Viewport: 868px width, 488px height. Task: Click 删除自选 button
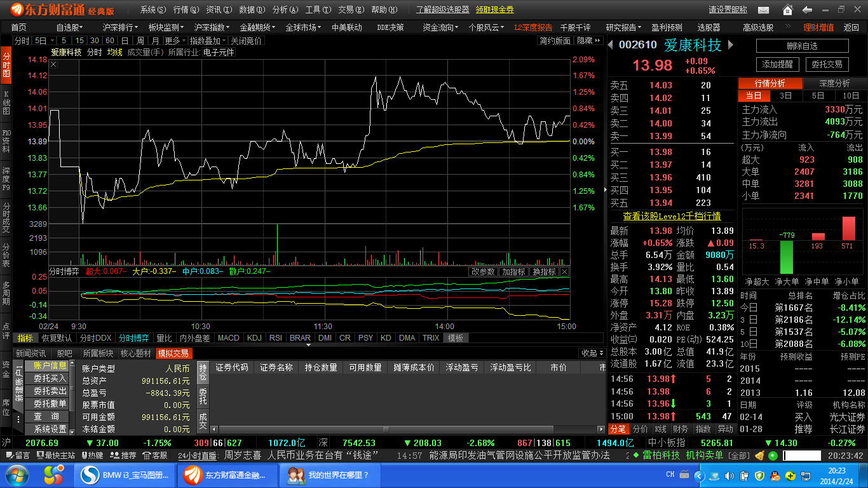[802, 46]
